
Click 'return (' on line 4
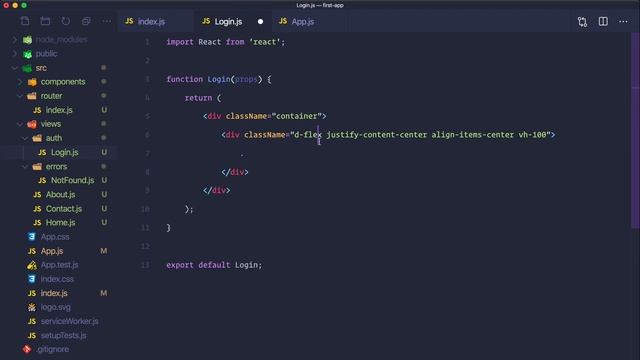(x=203, y=98)
